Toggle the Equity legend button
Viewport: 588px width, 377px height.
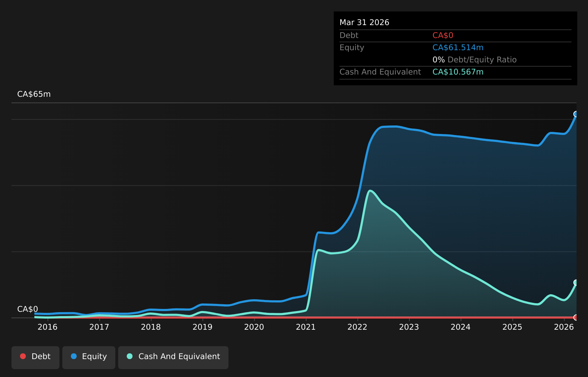[89, 357]
